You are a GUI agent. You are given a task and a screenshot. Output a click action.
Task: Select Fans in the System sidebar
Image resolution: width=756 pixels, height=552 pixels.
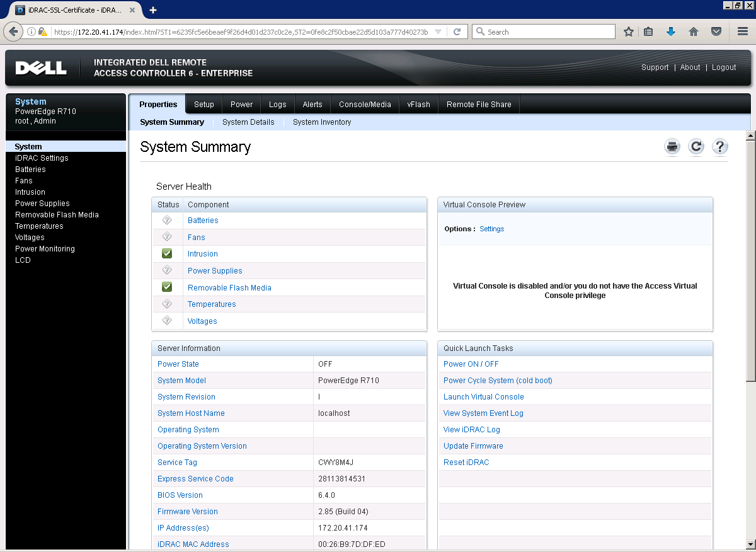pos(24,181)
